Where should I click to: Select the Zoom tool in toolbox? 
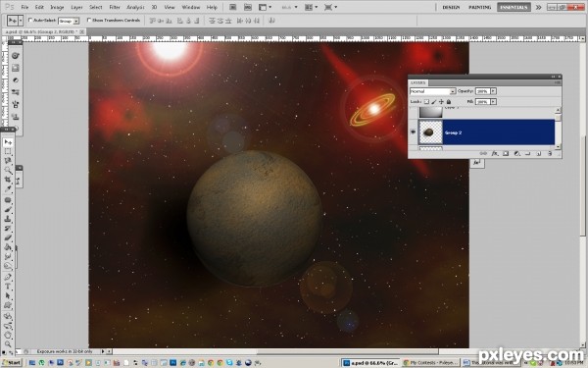(x=8, y=344)
